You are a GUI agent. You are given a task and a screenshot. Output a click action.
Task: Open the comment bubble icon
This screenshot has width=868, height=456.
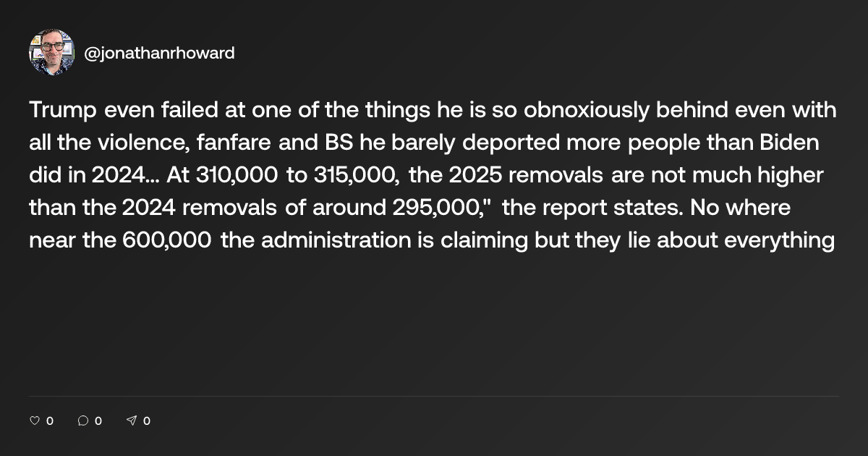82,421
